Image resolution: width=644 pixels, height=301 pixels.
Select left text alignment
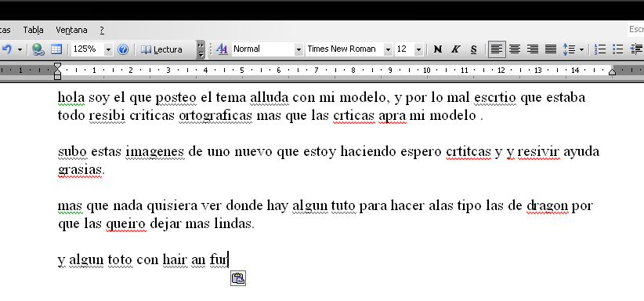point(497,49)
